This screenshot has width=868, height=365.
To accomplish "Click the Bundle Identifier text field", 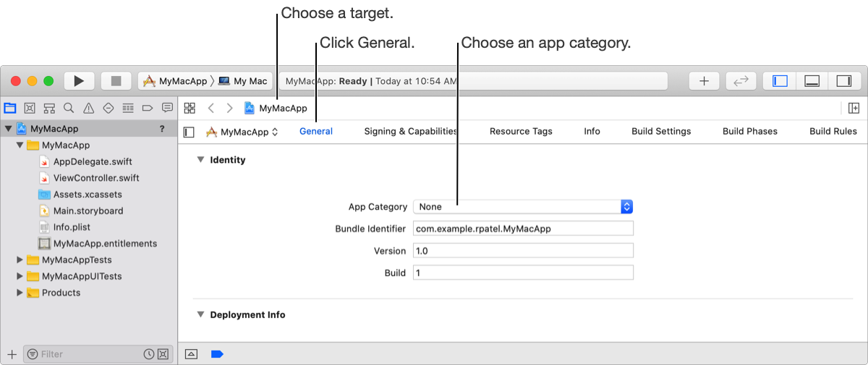I will point(523,229).
